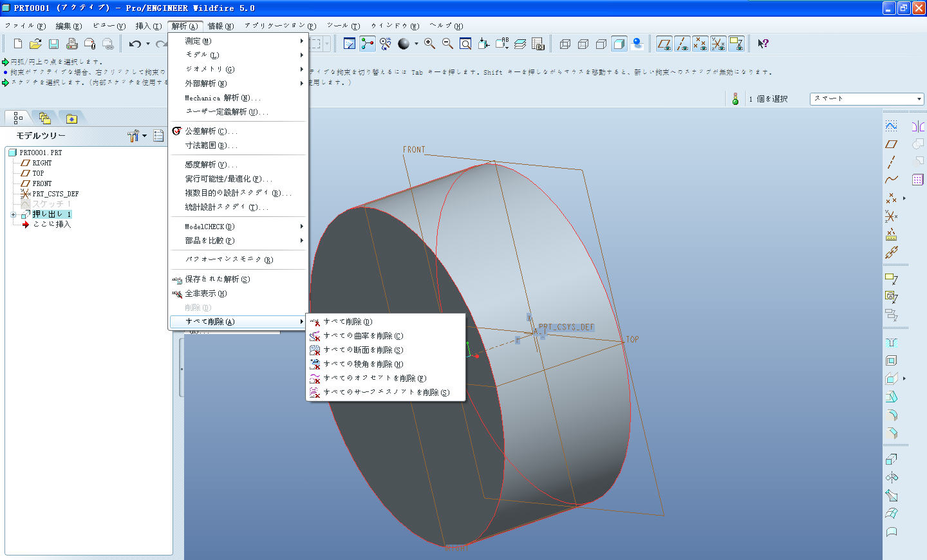Expand the ジオメトリ submenu
Viewport: 927px width, 560px height.
(237, 69)
